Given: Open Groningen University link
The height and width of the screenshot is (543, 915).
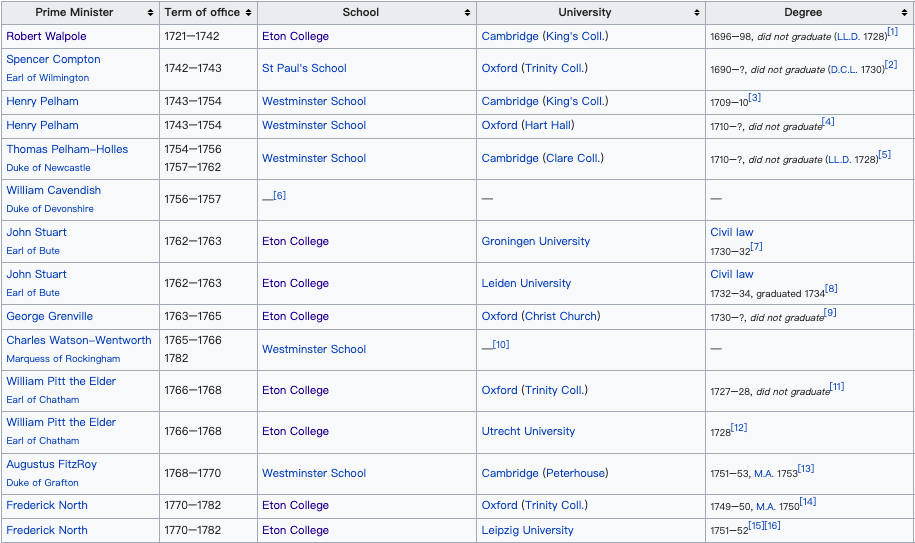Looking at the screenshot, I should coord(536,241).
